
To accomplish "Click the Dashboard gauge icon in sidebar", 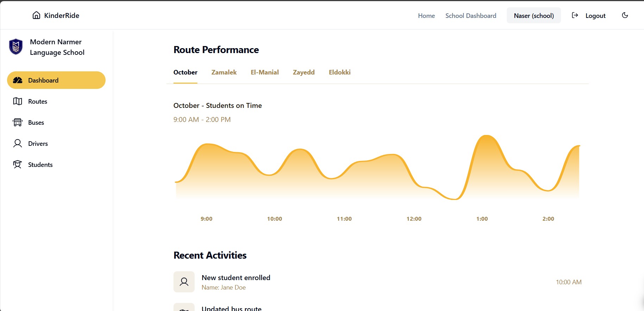I will pyautogui.click(x=18, y=80).
